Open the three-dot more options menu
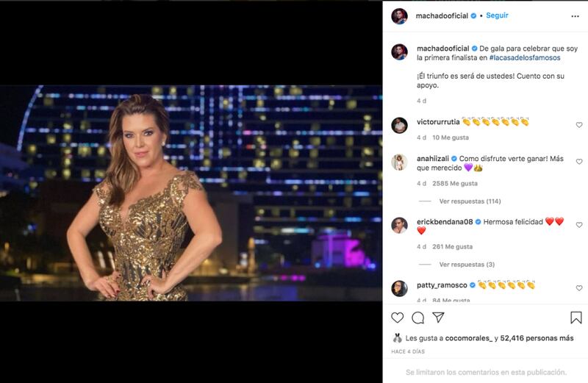The width and height of the screenshot is (588, 383). [x=575, y=16]
